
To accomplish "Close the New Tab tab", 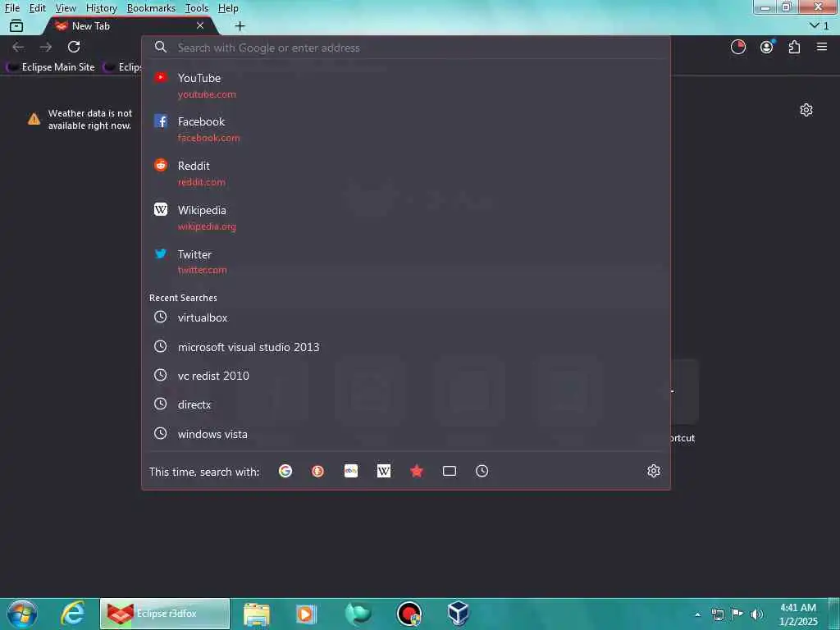I will pos(200,25).
